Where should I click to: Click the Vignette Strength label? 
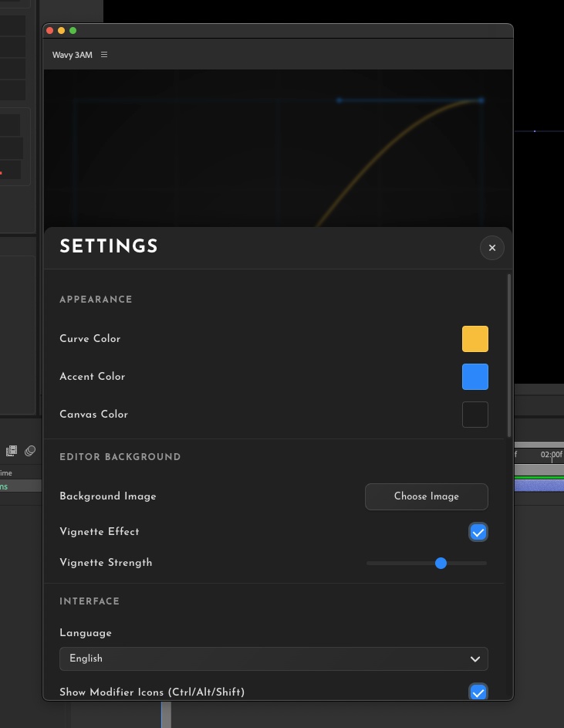coord(106,563)
